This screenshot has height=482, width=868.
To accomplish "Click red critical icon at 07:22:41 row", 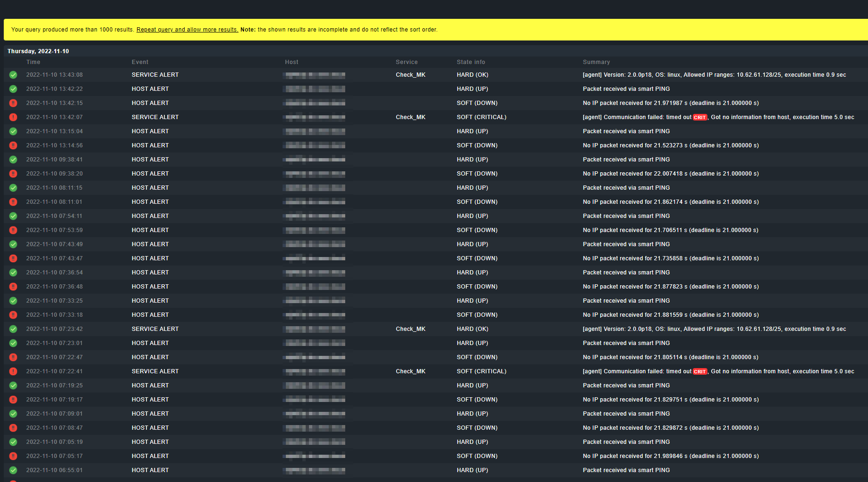I will (13, 371).
